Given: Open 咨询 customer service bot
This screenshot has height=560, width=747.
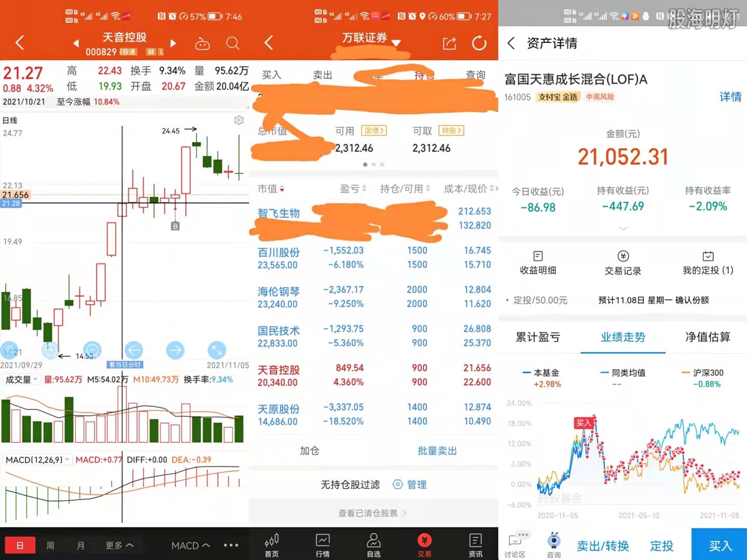Looking at the screenshot, I should tap(554, 545).
